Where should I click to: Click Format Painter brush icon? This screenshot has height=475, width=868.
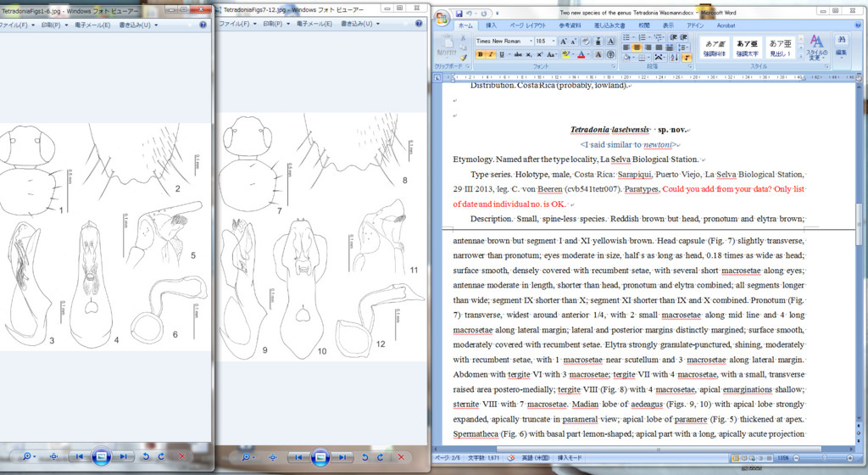464,57
